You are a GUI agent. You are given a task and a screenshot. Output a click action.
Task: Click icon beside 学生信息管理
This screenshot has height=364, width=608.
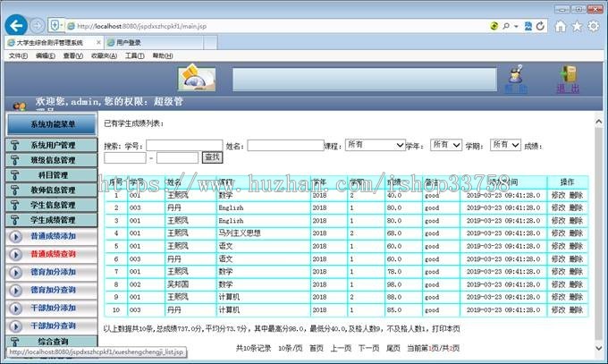(14, 205)
